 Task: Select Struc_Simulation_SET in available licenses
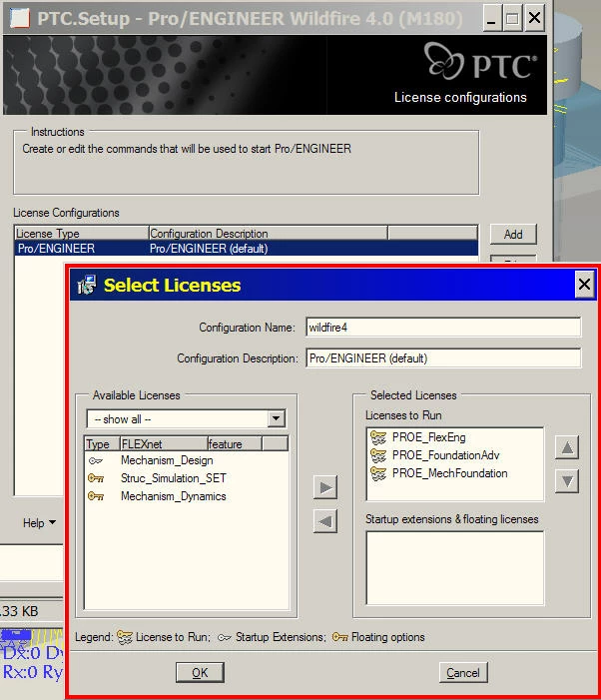[x=174, y=478]
